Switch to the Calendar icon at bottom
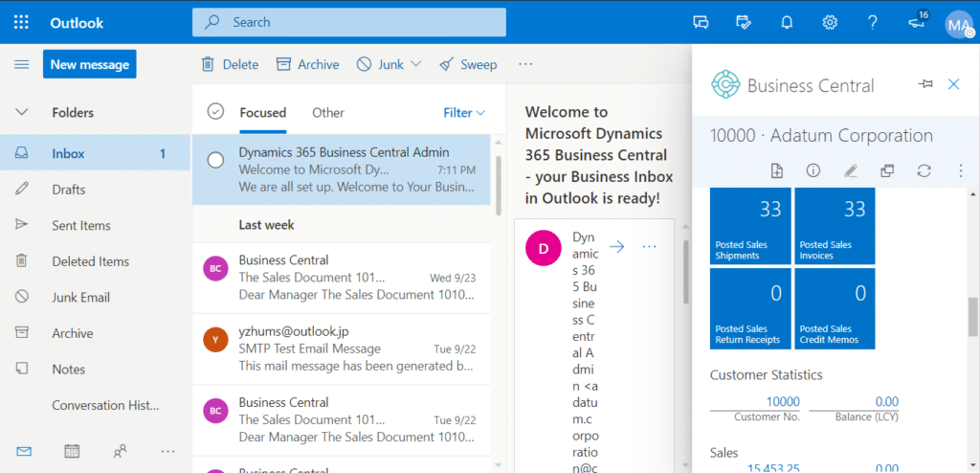The height and width of the screenshot is (473, 980). (72, 451)
